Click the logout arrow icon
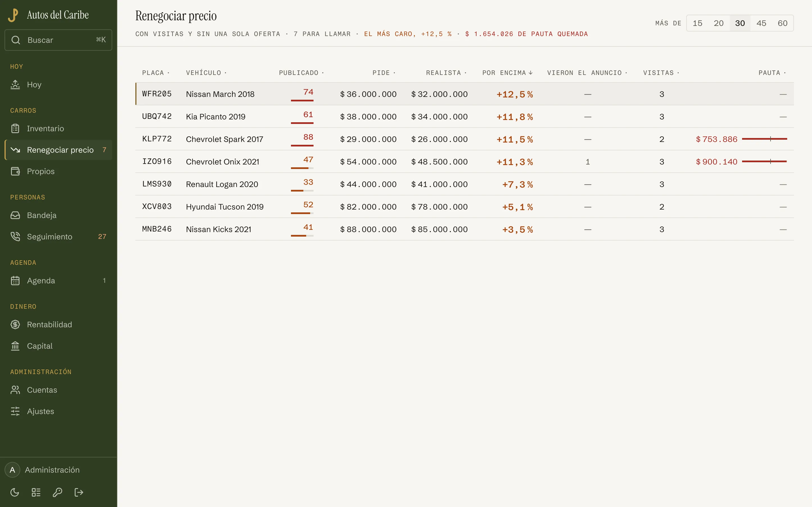Image resolution: width=812 pixels, height=507 pixels. [79, 492]
